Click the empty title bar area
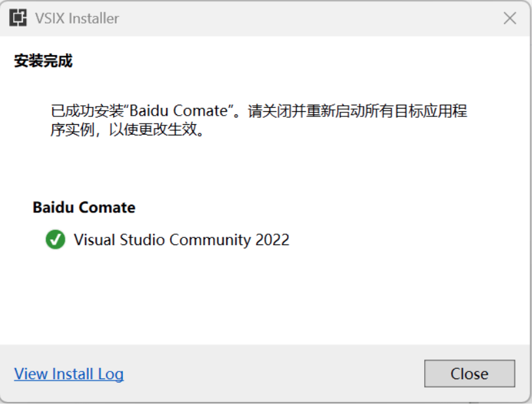 tap(305, 18)
